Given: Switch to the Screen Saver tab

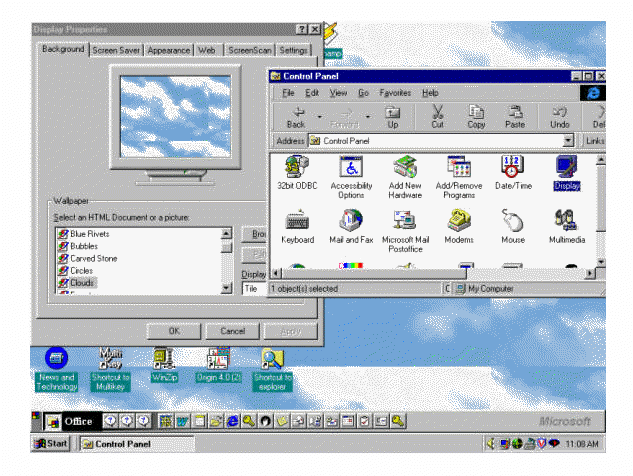Looking at the screenshot, I should click(116, 50).
